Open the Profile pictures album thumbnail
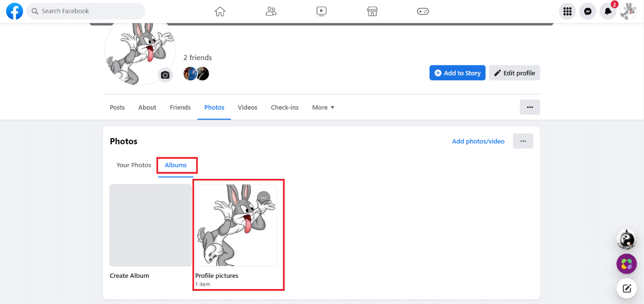The height and width of the screenshot is (304, 644). coord(236,225)
